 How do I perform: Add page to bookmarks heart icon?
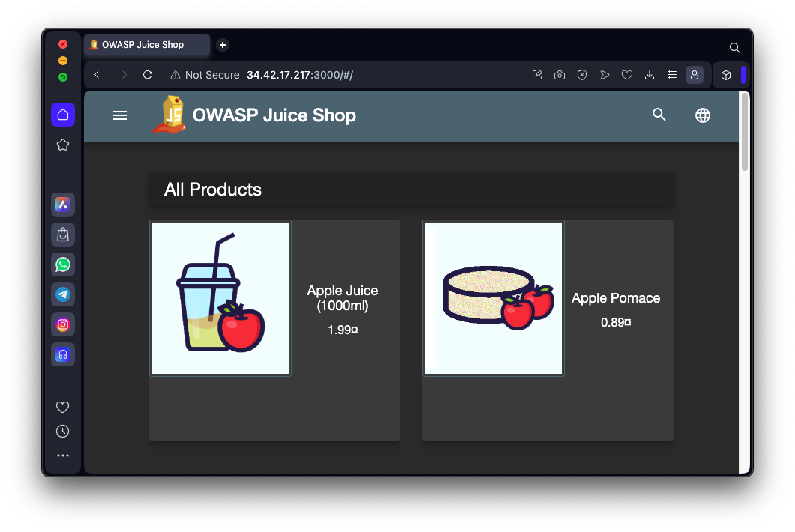[627, 75]
